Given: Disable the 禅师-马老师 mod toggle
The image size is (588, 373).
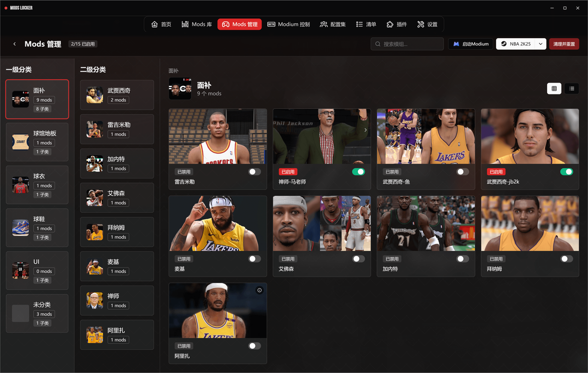Looking at the screenshot, I should [x=358, y=172].
